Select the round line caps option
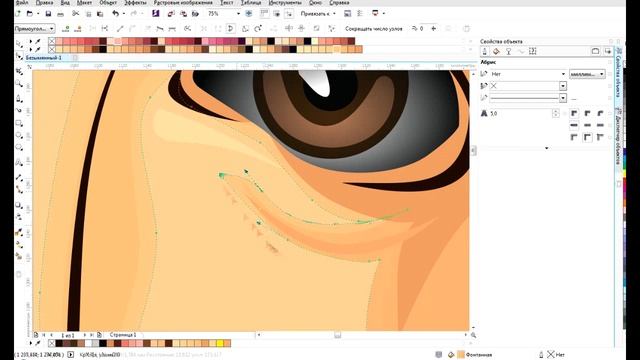The image size is (640, 360). [x=587, y=125]
